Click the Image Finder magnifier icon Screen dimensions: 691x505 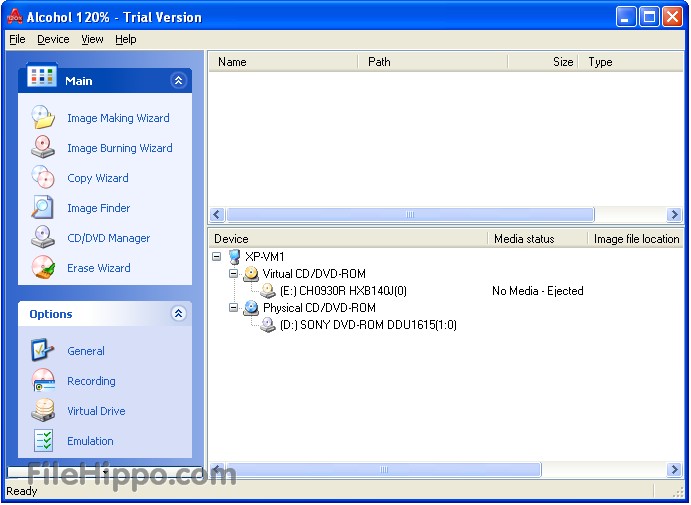click(x=43, y=207)
